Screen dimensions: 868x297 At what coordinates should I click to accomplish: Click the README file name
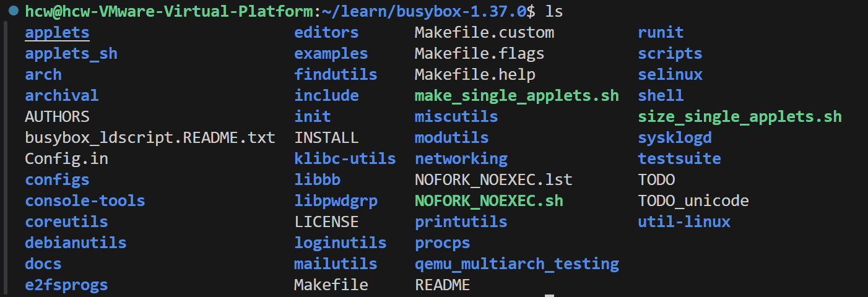tap(442, 285)
